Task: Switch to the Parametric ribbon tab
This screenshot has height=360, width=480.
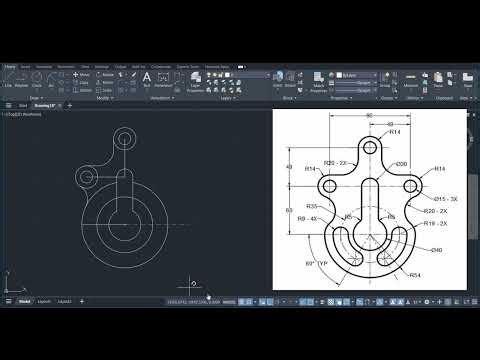Action: 66,67
